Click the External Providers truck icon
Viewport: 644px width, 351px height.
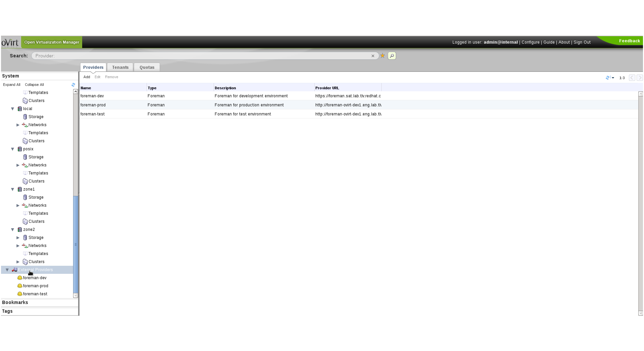pyautogui.click(x=14, y=270)
